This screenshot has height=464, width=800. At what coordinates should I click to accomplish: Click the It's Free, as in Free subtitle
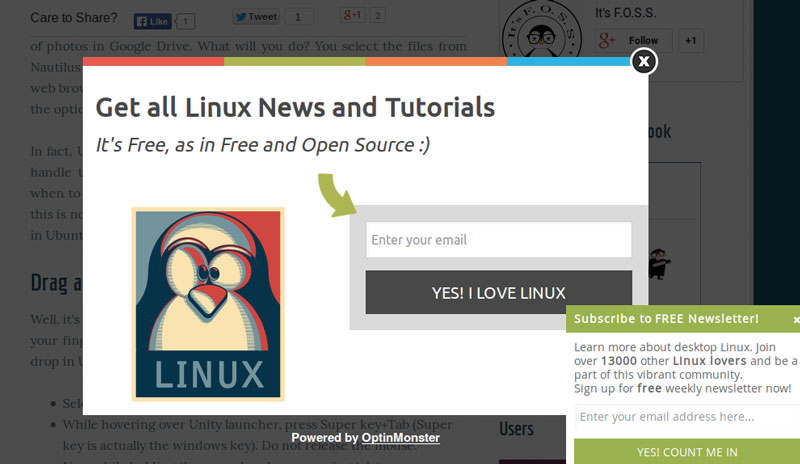click(263, 145)
